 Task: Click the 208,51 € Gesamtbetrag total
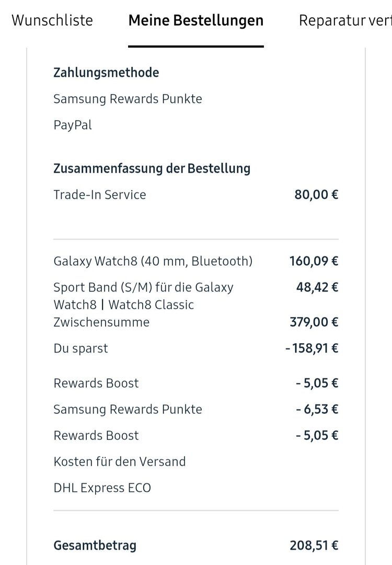314,546
